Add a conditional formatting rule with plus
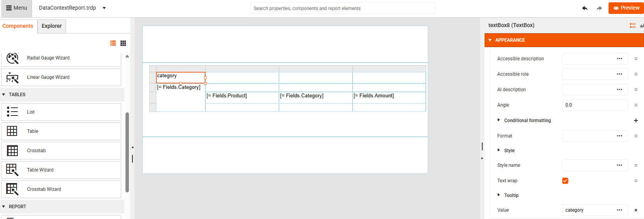644x219 pixels. click(x=636, y=121)
